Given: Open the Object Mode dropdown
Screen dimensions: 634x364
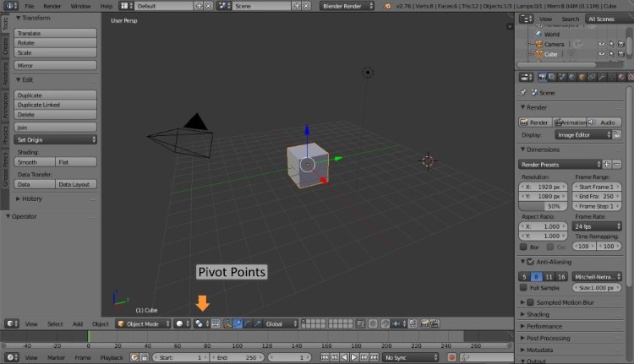Looking at the screenshot, I should pos(143,323).
